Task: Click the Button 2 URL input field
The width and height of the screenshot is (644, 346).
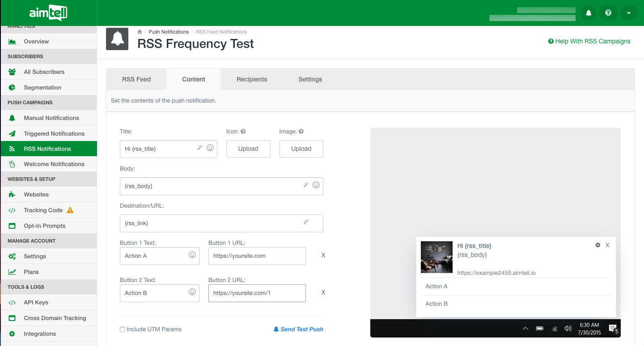Action: (257, 293)
